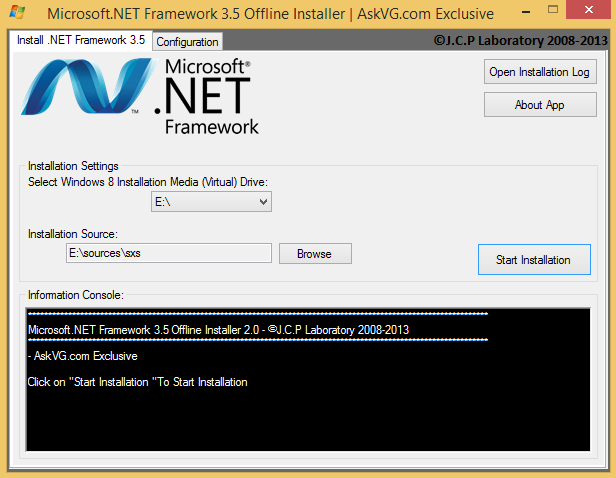
Task: Browse for the installation source folder
Action: tap(315, 254)
